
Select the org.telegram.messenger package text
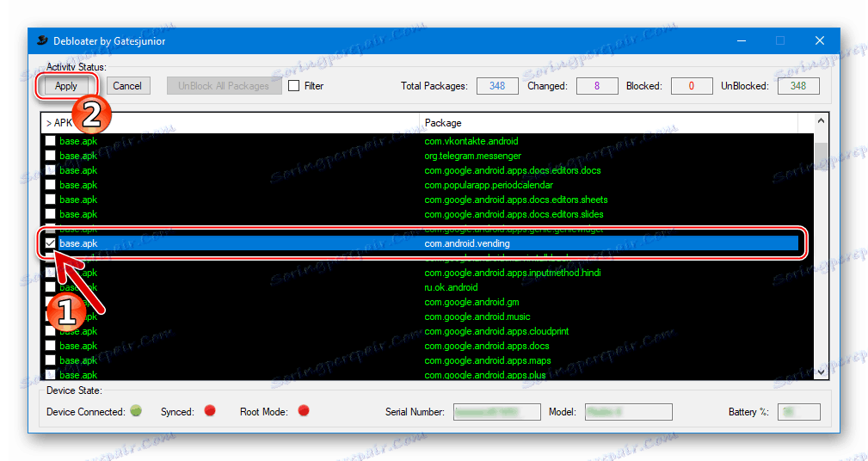pyautogui.click(x=473, y=156)
